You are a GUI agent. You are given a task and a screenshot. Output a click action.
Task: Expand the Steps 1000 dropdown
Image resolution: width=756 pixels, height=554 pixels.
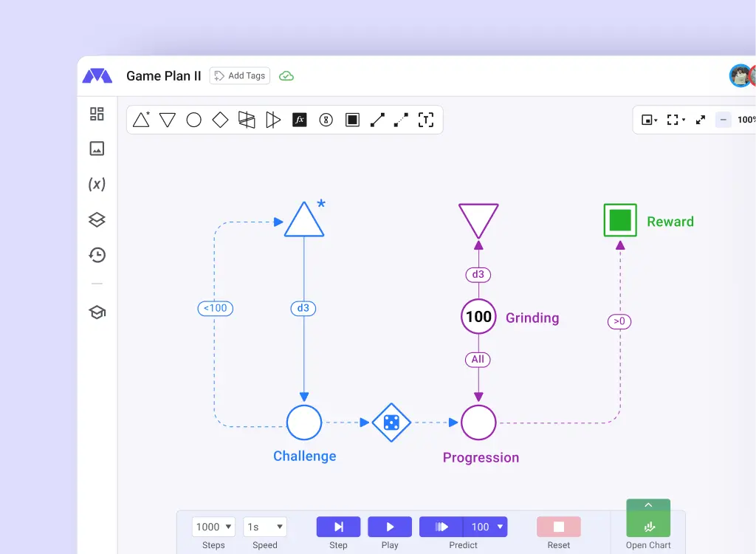pyautogui.click(x=213, y=527)
